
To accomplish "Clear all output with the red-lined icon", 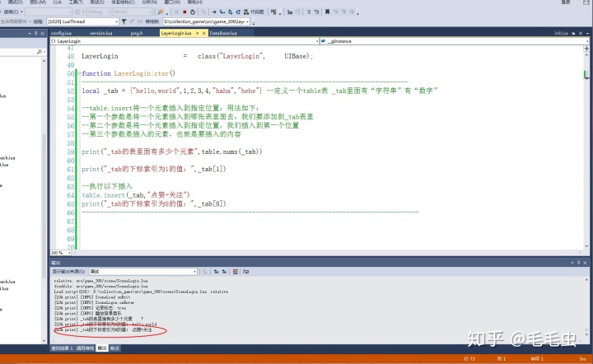I will pos(236,272).
